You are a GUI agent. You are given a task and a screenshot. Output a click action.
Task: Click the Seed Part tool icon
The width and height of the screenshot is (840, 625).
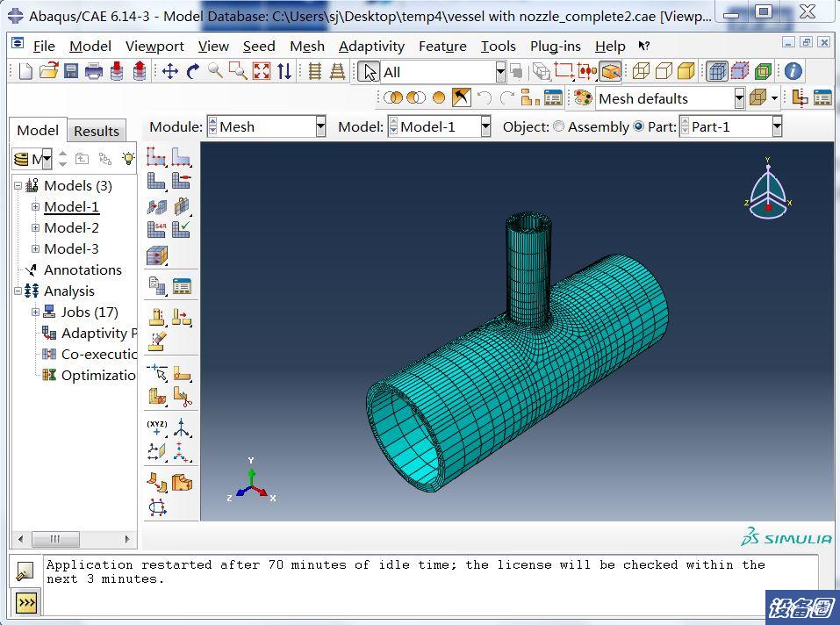tap(156, 157)
